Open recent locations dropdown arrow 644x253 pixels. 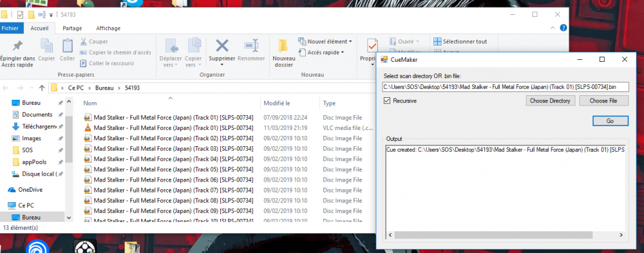[x=32, y=88]
